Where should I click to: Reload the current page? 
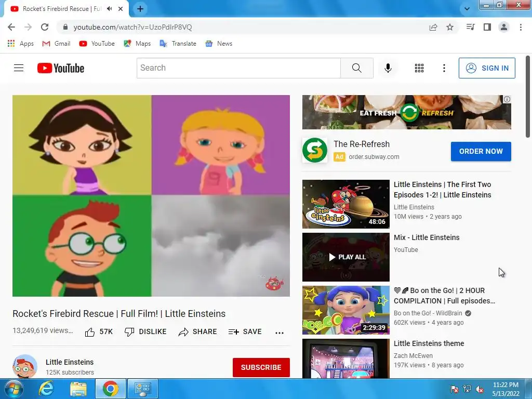point(45,27)
